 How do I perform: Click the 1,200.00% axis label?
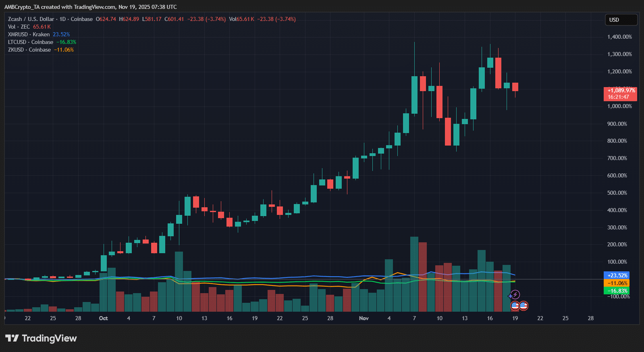point(619,71)
